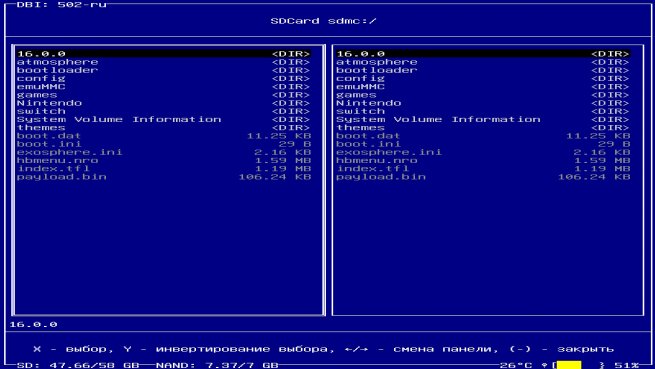Viewport: 655px width, 369px height.
Task: Select payload.bin in the left panel
Action: (163, 177)
